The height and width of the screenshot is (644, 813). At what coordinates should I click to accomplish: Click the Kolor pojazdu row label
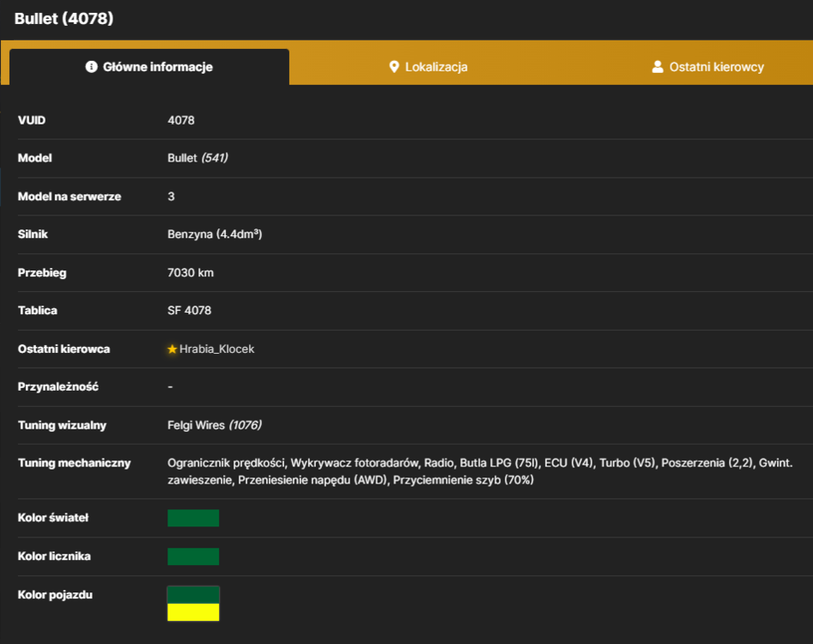click(x=55, y=595)
